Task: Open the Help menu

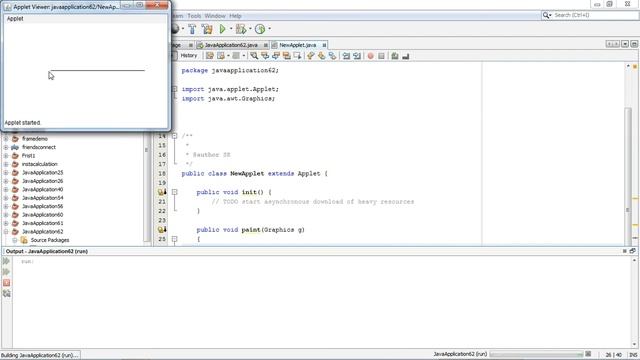Action: (x=235, y=16)
